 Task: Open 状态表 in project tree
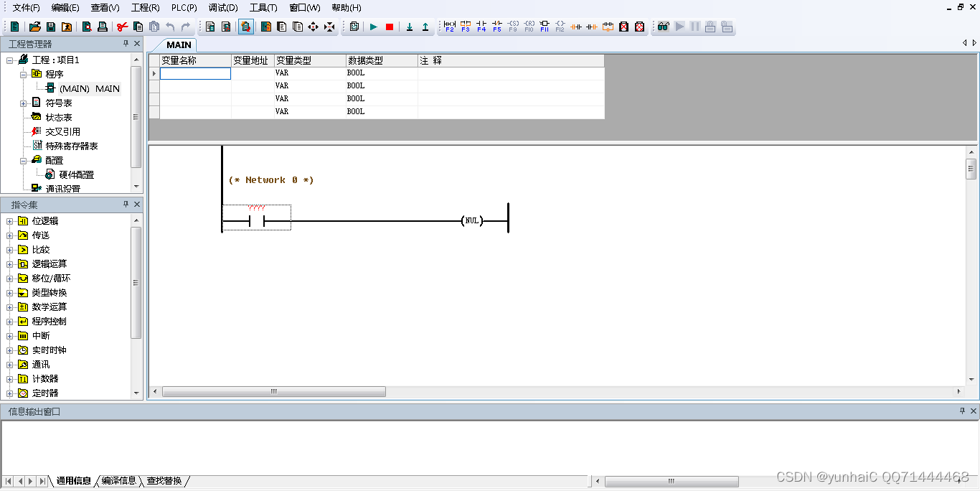point(59,118)
